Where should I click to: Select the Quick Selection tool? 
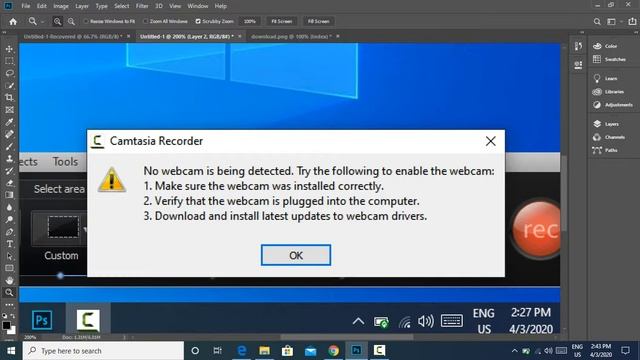click(9, 85)
